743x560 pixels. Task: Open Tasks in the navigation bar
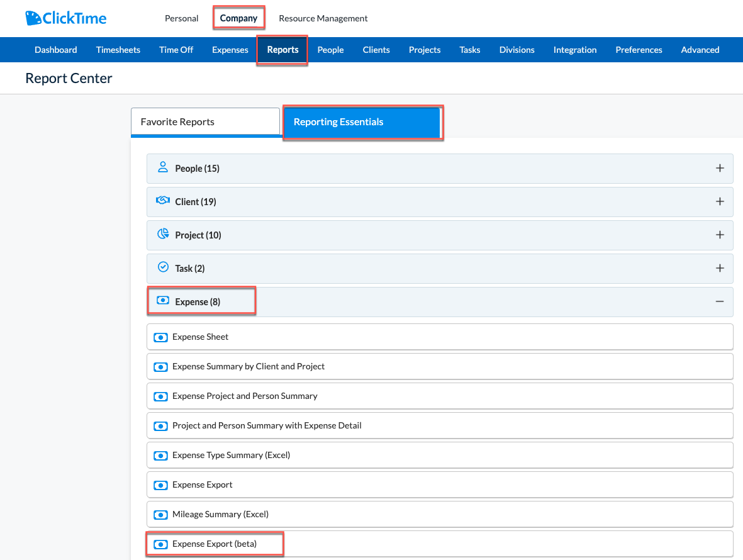click(469, 50)
